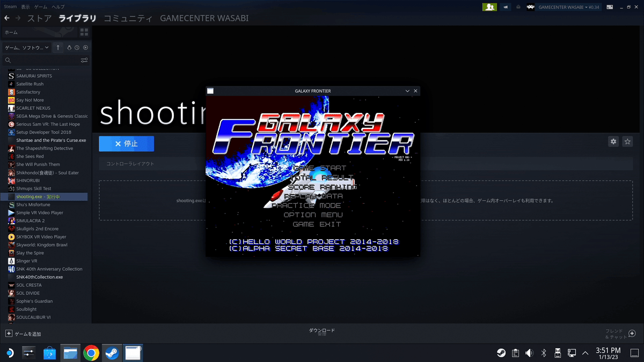Click the user avatar in title bar
This screenshot has width=644, height=362.
point(530,7)
